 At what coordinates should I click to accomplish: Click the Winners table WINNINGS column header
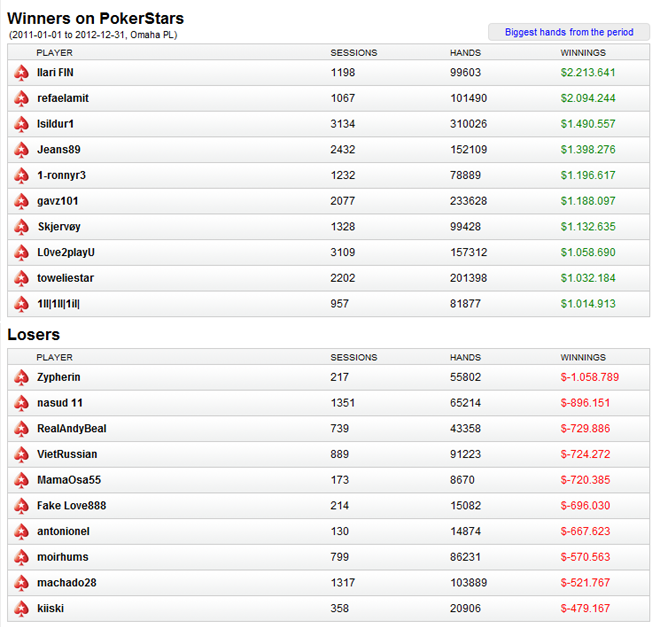583,53
